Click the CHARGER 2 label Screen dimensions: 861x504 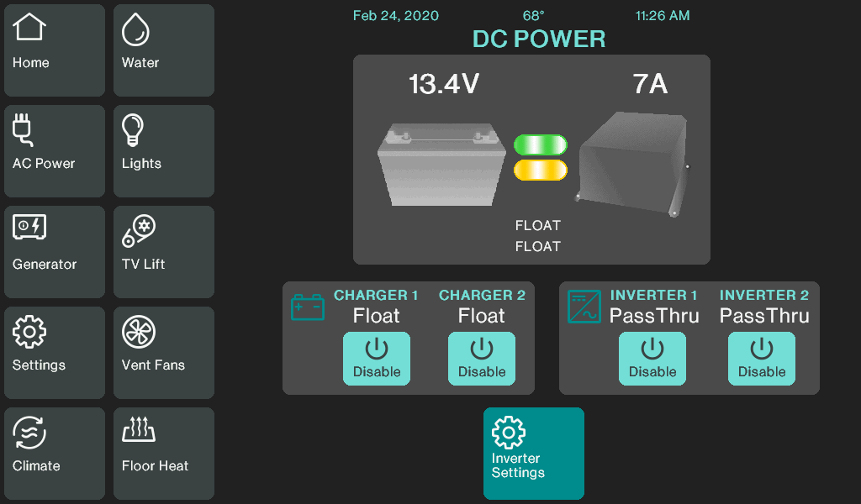coord(482,295)
